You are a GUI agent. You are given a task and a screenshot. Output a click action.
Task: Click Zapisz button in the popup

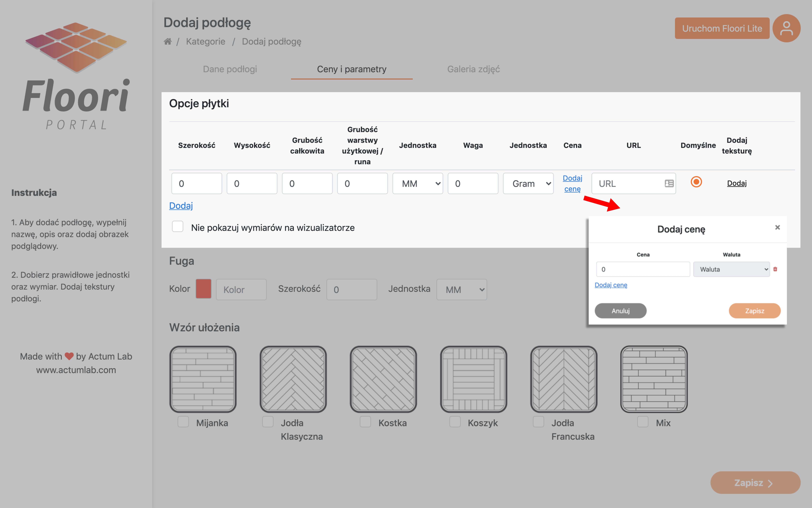[x=755, y=311]
